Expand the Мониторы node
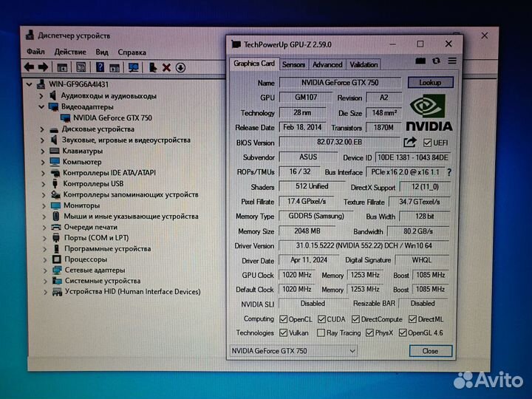Viewport: 532px width, 399px height. point(44,205)
